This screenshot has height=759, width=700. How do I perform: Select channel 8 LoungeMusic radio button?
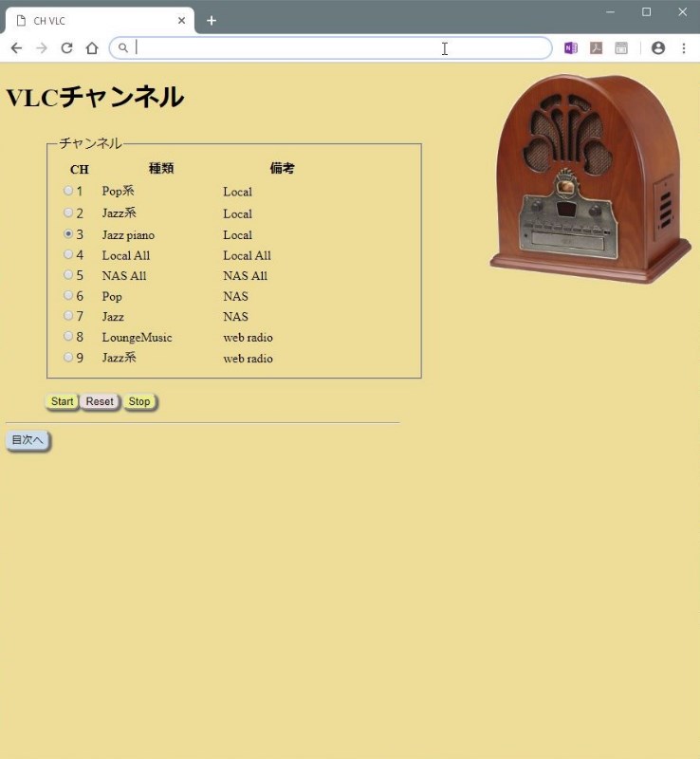pos(68,336)
